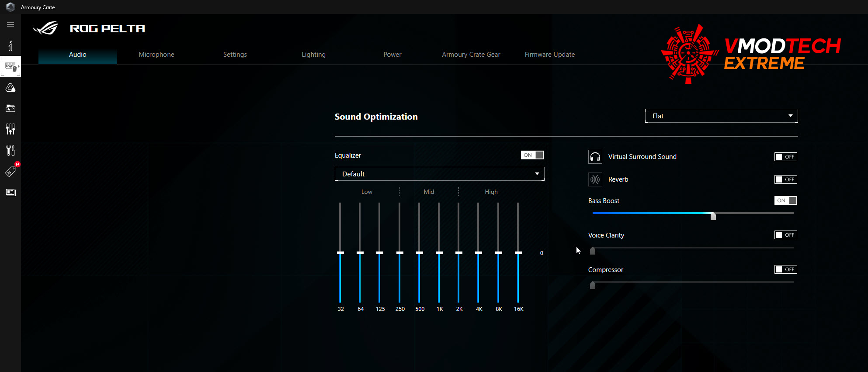Click the Voice Clarity label

(606, 235)
